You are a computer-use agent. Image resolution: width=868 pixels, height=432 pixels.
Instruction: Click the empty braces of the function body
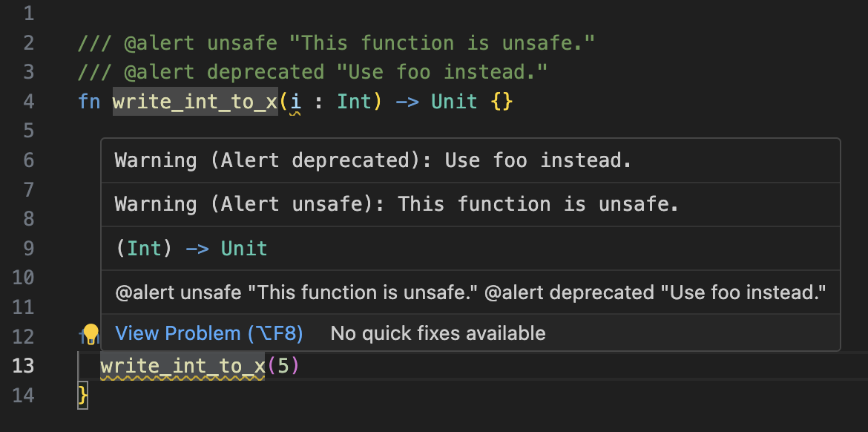pos(502,101)
